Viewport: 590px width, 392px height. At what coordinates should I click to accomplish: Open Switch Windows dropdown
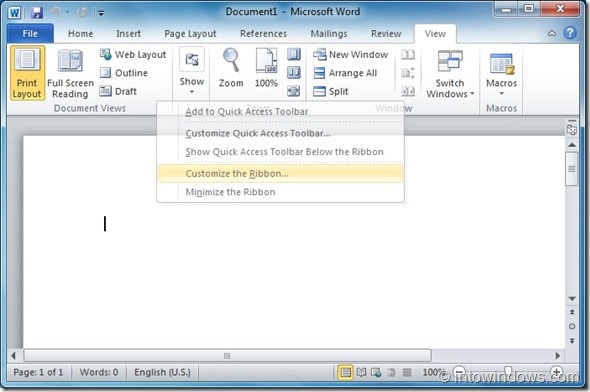pos(450,74)
